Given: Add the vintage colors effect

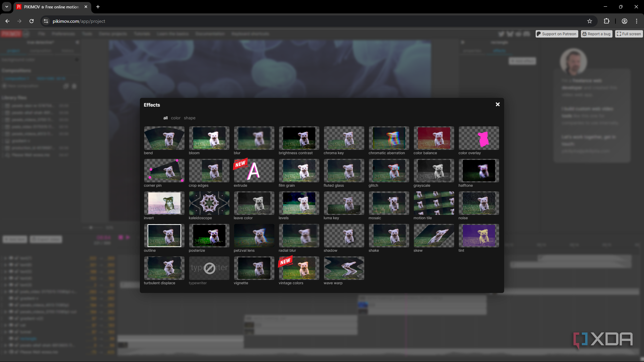Looking at the screenshot, I should (x=299, y=268).
